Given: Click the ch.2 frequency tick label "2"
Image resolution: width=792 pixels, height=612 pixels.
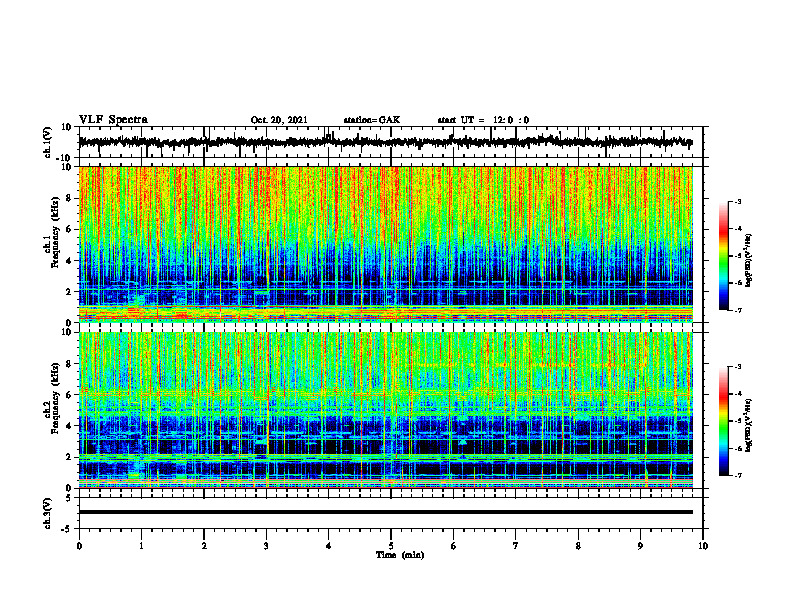Looking at the screenshot, I should tap(69, 457).
